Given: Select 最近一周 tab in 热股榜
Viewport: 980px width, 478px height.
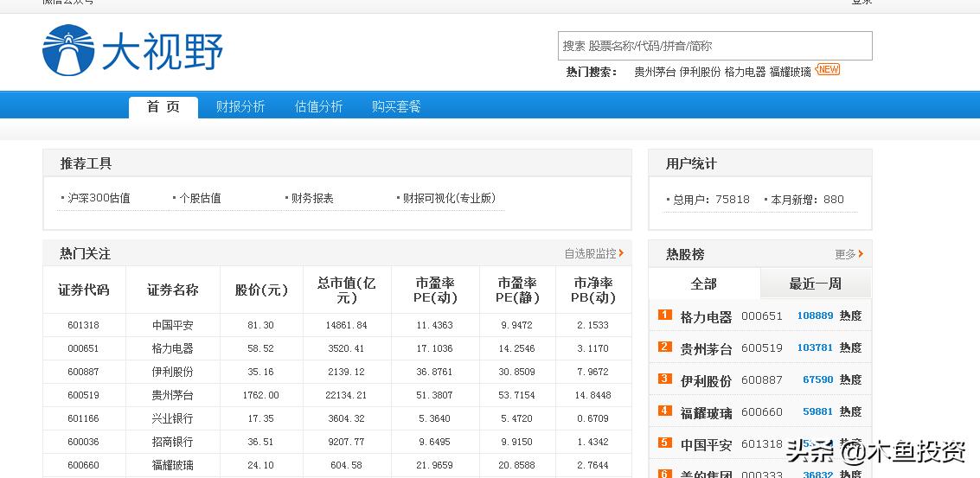Looking at the screenshot, I should tap(815, 284).
